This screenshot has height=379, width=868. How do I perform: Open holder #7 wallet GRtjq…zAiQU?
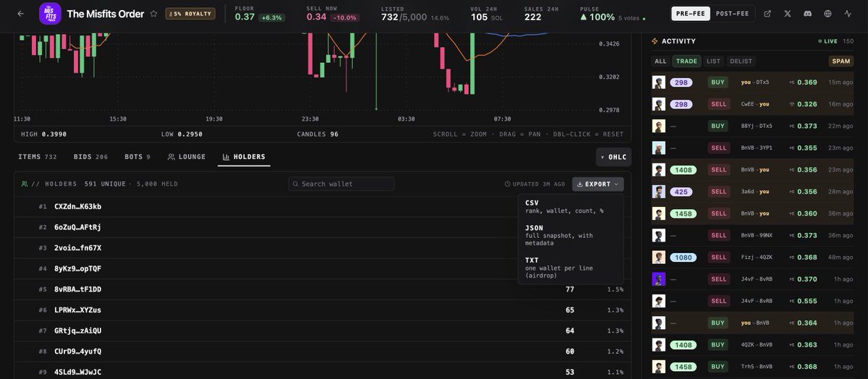[77, 331]
